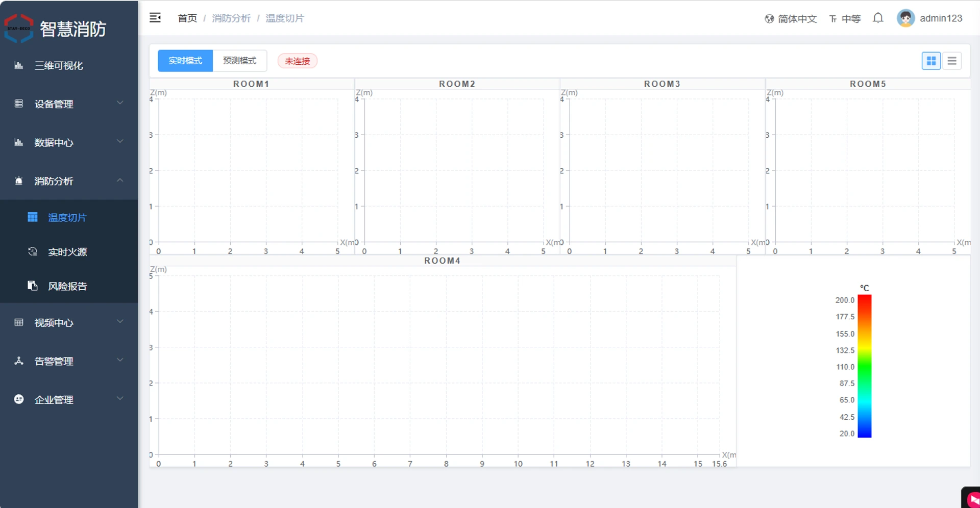The image size is (980, 508).
Task: Expand the 设备管理 menu
Action: [69, 104]
